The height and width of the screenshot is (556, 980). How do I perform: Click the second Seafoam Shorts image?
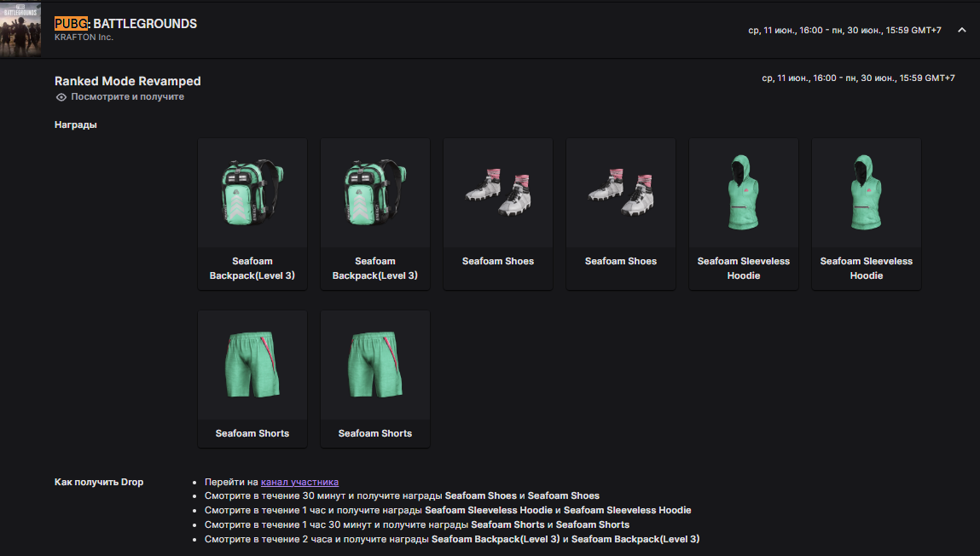[x=375, y=366]
